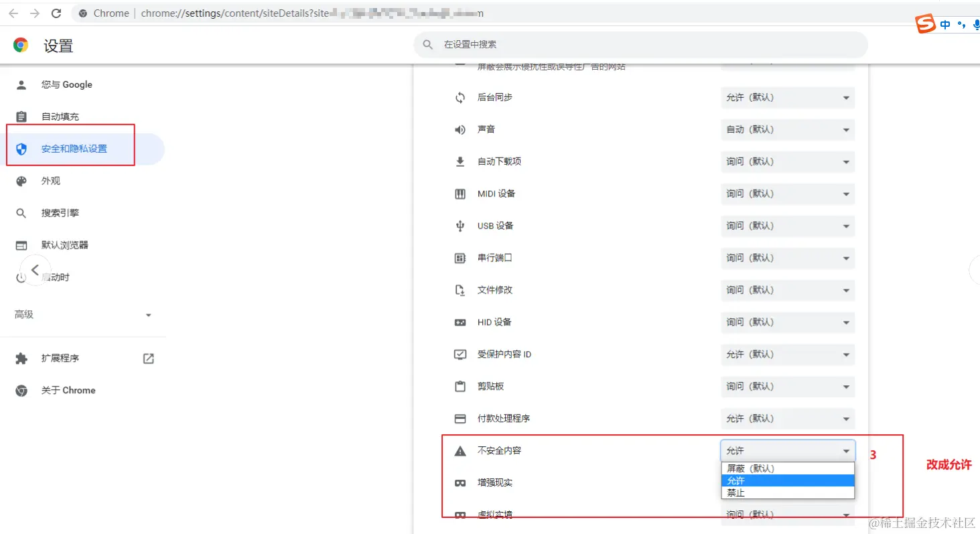
Task: Open the 剪贴板 permission dropdown
Action: tap(788, 387)
